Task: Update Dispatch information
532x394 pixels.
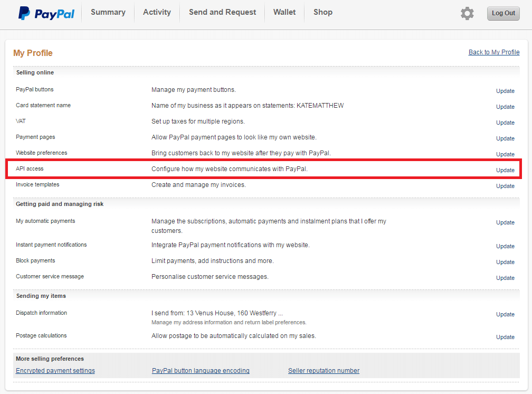Action: click(x=505, y=314)
